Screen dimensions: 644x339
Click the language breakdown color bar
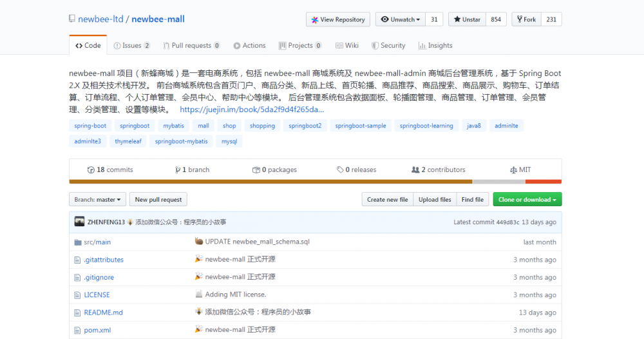click(316, 182)
